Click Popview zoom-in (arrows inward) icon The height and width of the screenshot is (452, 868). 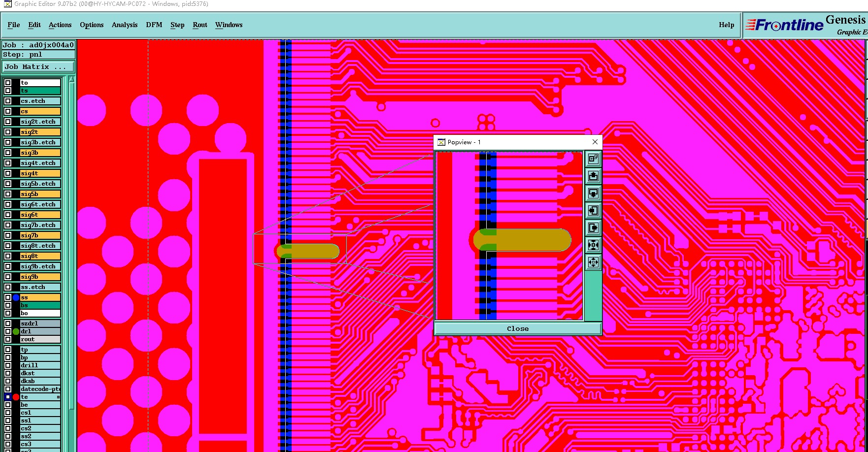click(x=593, y=245)
